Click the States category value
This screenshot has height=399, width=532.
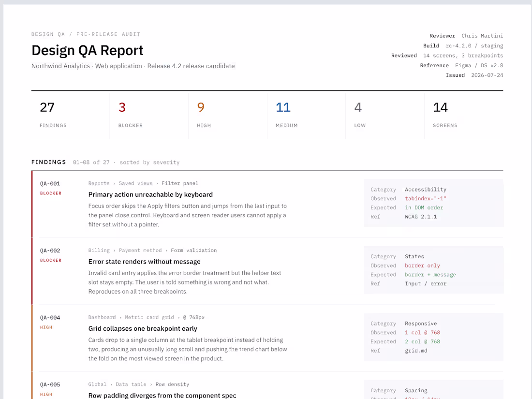click(x=414, y=256)
